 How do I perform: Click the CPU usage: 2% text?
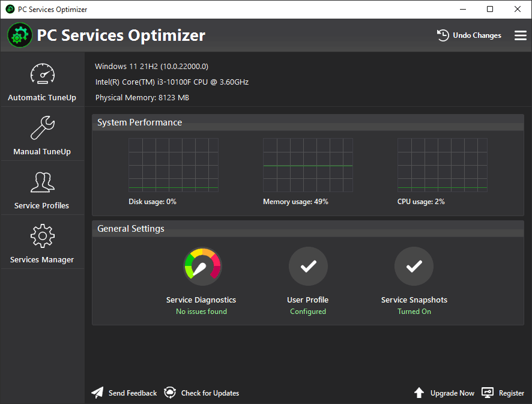[421, 202]
